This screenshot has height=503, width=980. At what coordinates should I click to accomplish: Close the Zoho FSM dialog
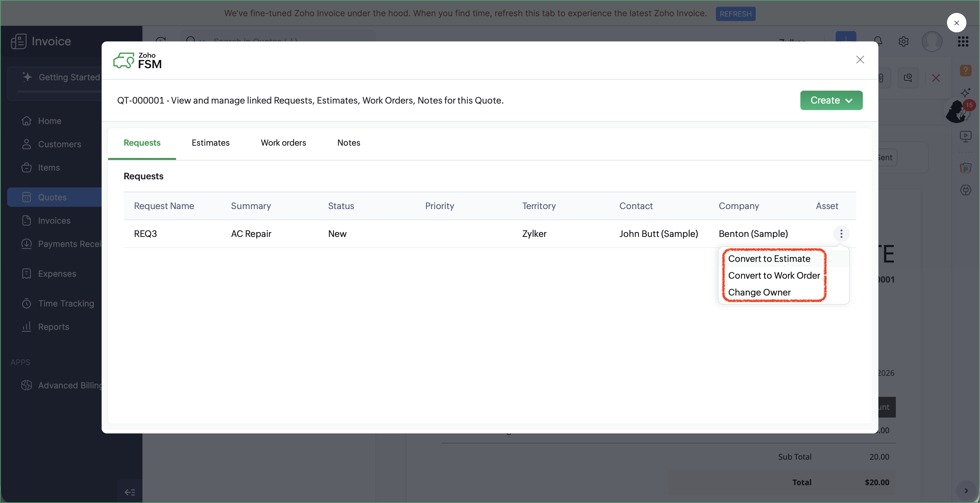tap(860, 60)
